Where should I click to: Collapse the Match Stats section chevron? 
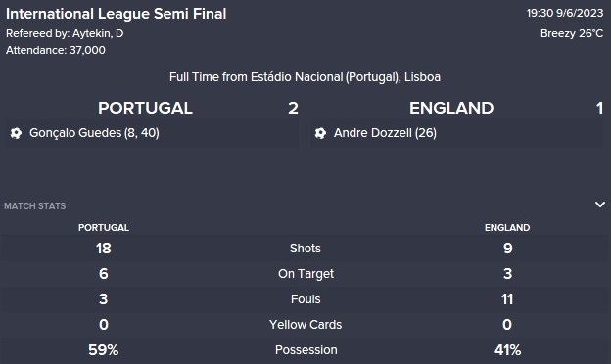click(600, 205)
